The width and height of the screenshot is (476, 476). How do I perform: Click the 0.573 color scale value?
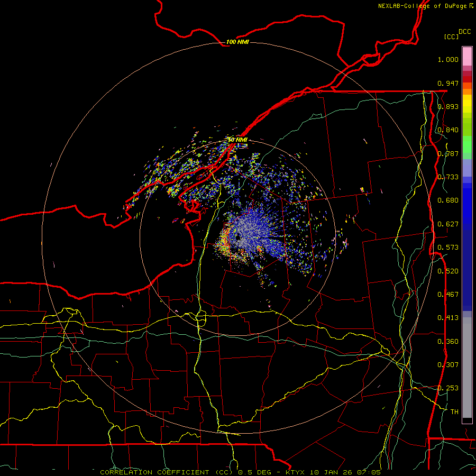pos(448,248)
